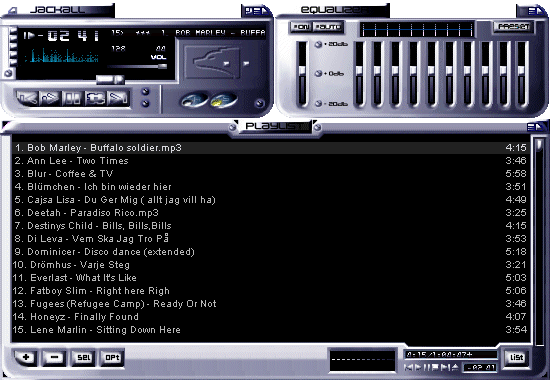Image resolution: width=550 pixels, height=381 pixels.
Task: Click the tiny eject icon in playlist footer
Action: tap(455, 367)
